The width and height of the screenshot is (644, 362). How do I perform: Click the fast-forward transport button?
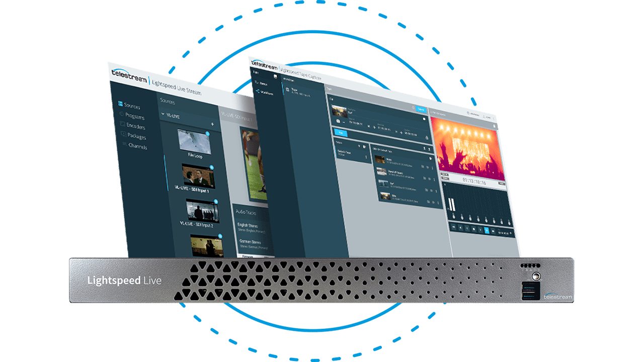pyautogui.click(x=493, y=231)
